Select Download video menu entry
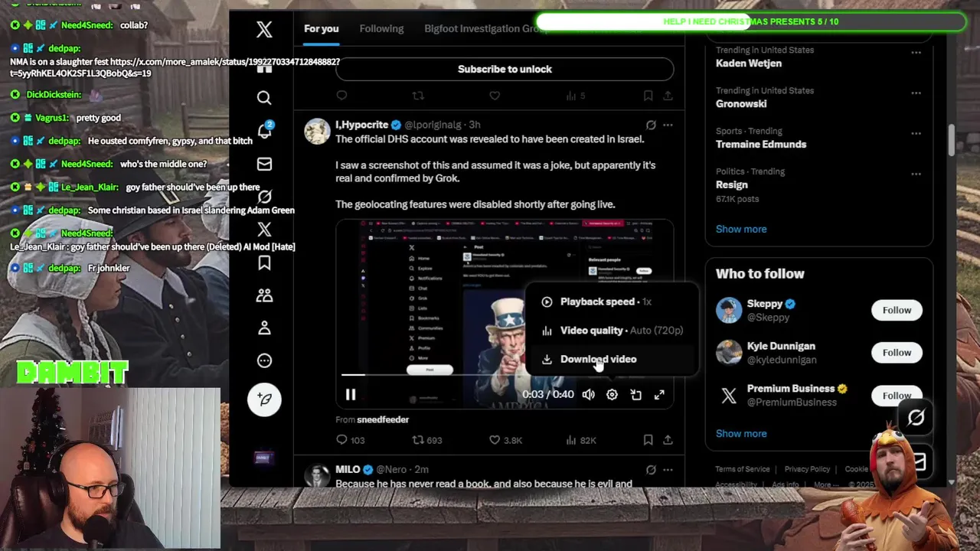This screenshot has width=980, height=551. click(x=611, y=359)
